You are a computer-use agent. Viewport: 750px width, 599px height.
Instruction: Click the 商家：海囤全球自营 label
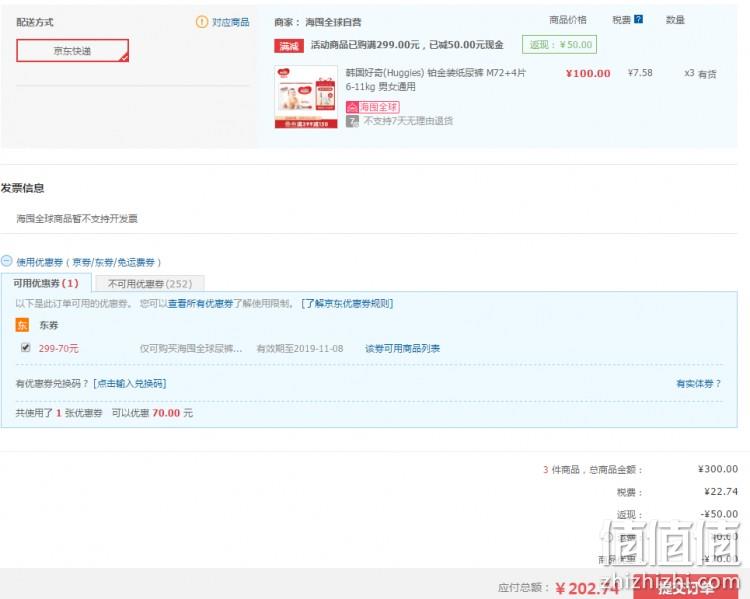point(318,22)
